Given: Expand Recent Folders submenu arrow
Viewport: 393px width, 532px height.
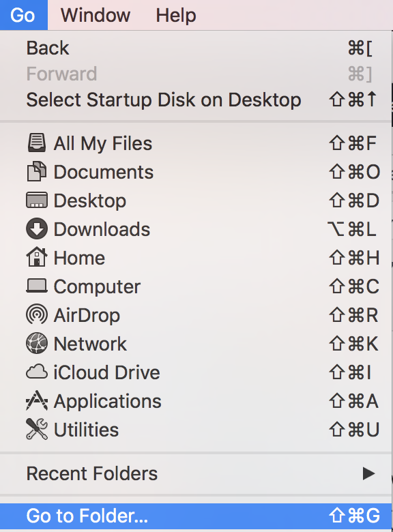Looking at the screenshot, I should 368,473.
